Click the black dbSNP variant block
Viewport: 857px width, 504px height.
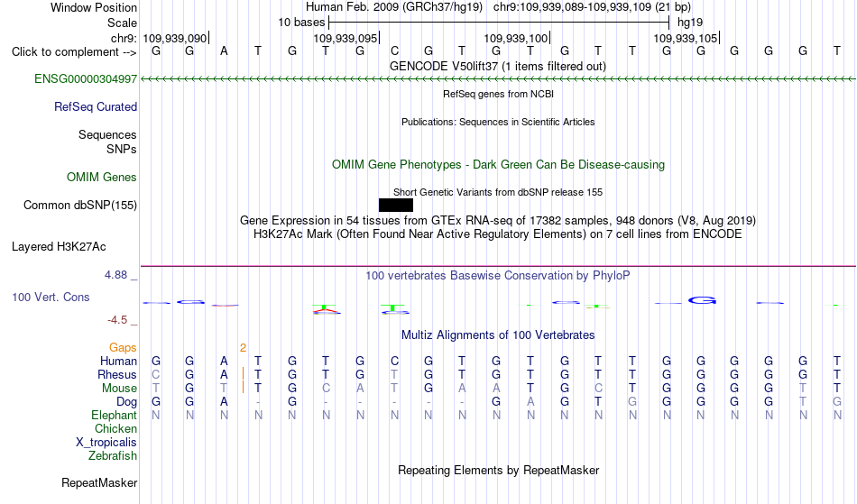point(396,206)
